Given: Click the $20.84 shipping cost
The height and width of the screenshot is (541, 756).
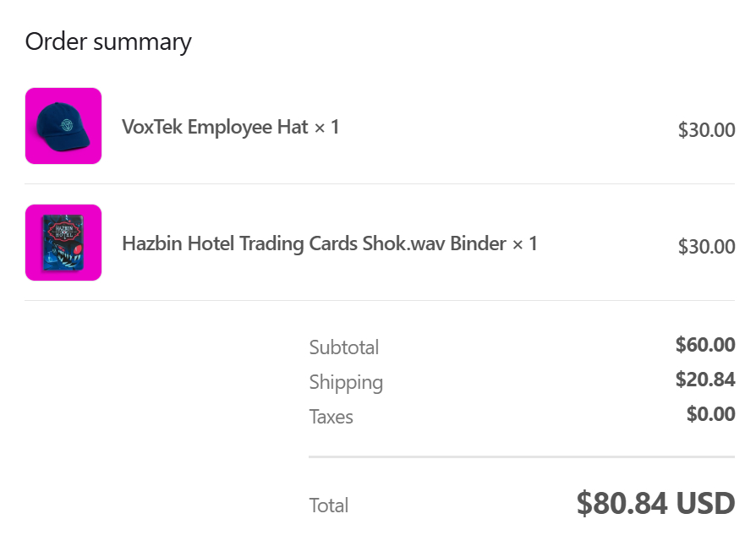Looking at the screenshot, I should tap(705, 380).
